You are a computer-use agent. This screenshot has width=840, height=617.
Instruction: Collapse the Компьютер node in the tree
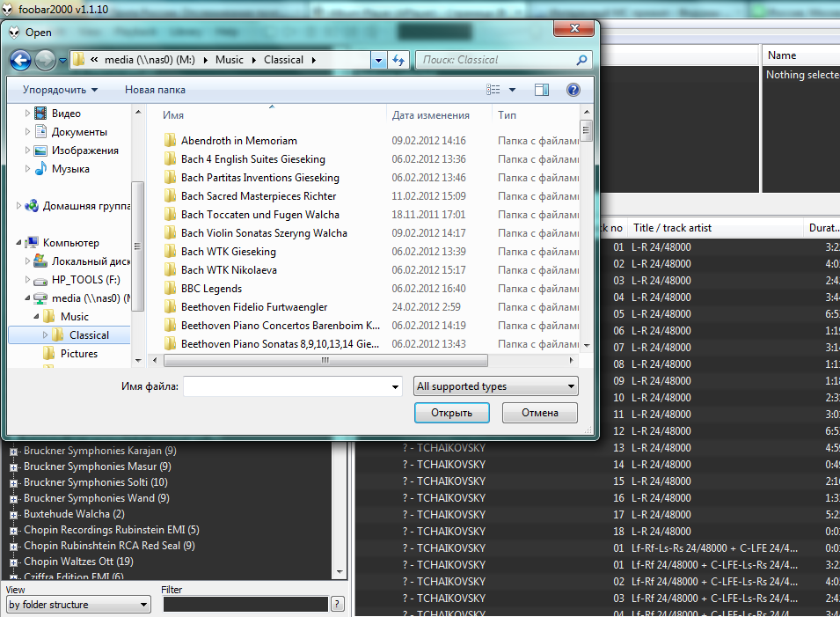click(18, 243)
